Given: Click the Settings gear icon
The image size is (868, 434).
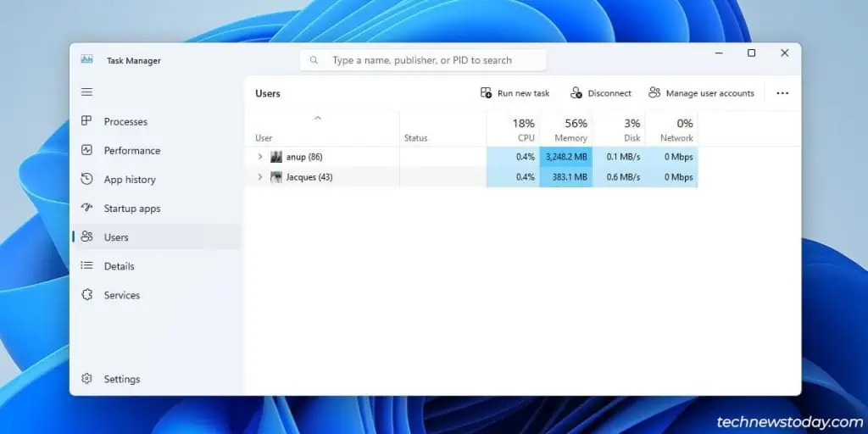Looking at the screenshot, I should (86, 379).
